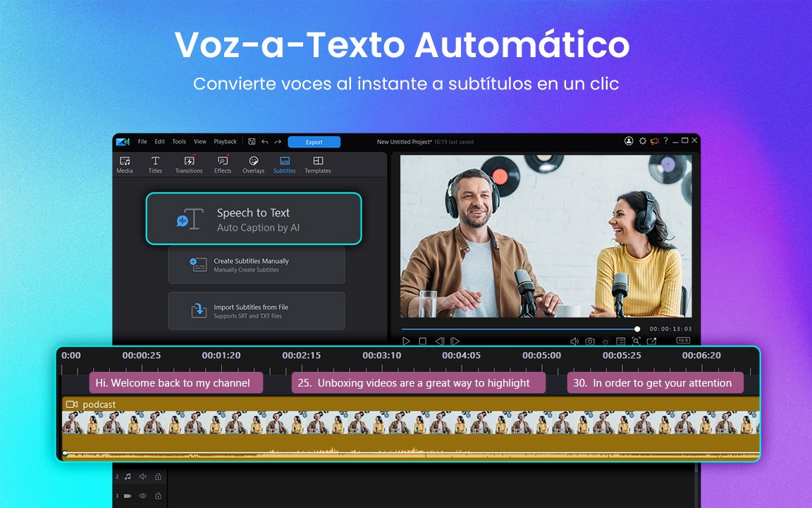Hide video track 3 with eye icon
Viewport: 812px width, 508px height.
pyautogui.click(x=143, y=496)
